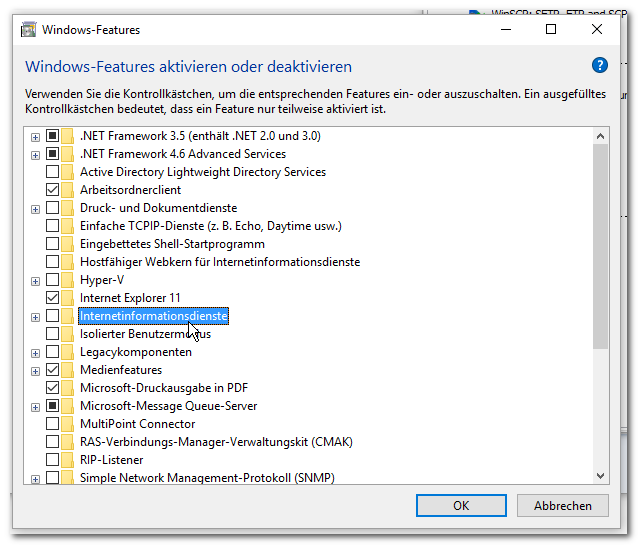Click folder icon next to Hyper-V

68,280
